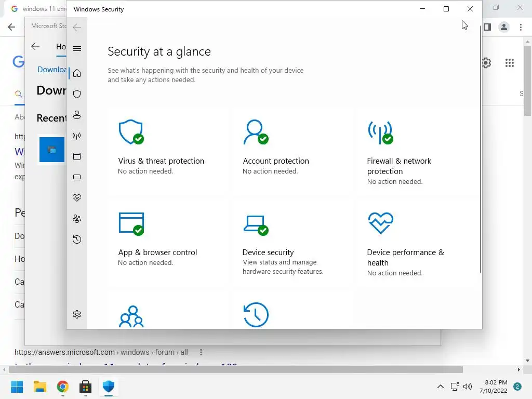The image size is (532, 399).
Task: Open Virus & threat protection shield sidebar icon
Action: [x=77, y=94]
